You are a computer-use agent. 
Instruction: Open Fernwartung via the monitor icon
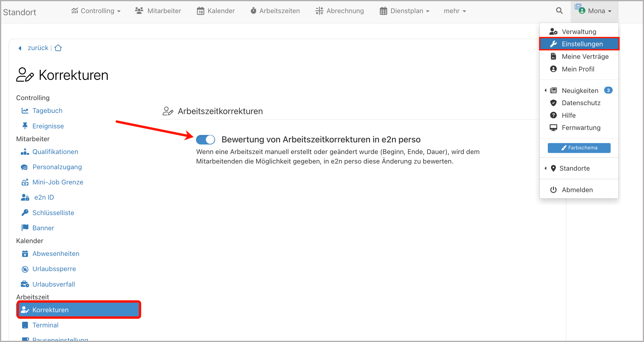(x=553, y=128)
